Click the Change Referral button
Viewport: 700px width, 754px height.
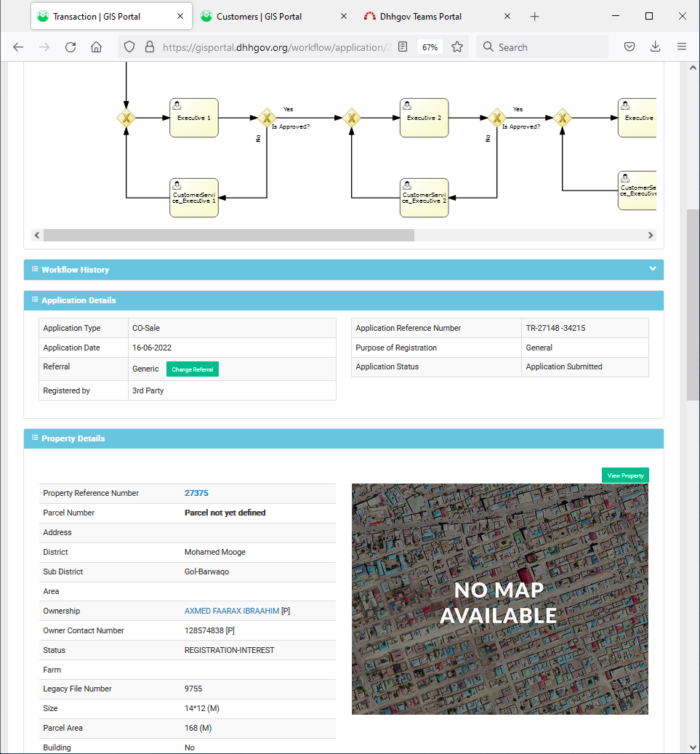coord(193,369)
